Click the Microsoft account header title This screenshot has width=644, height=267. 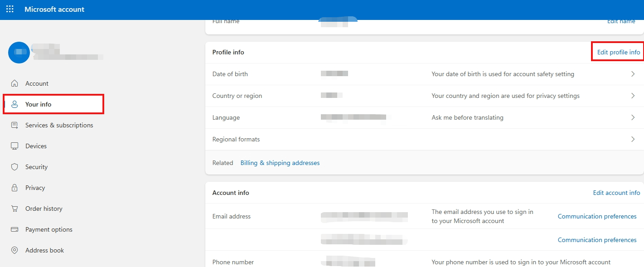tap(54, 9)
